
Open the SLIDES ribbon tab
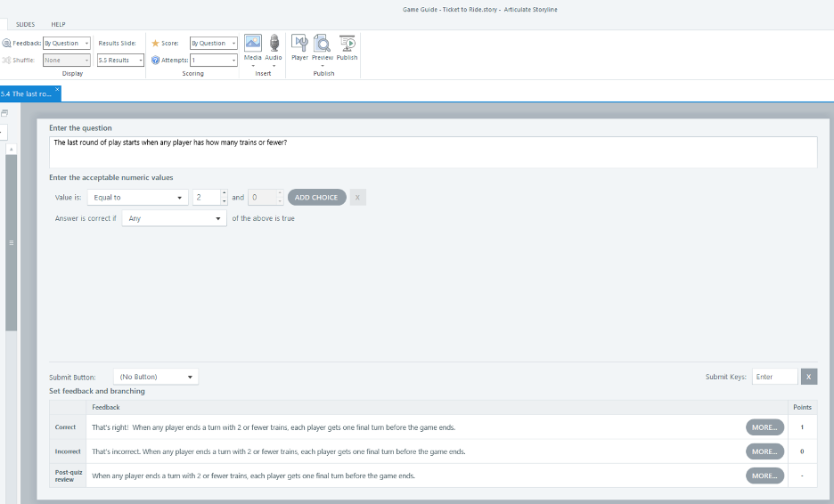click(x=25, y=24)
